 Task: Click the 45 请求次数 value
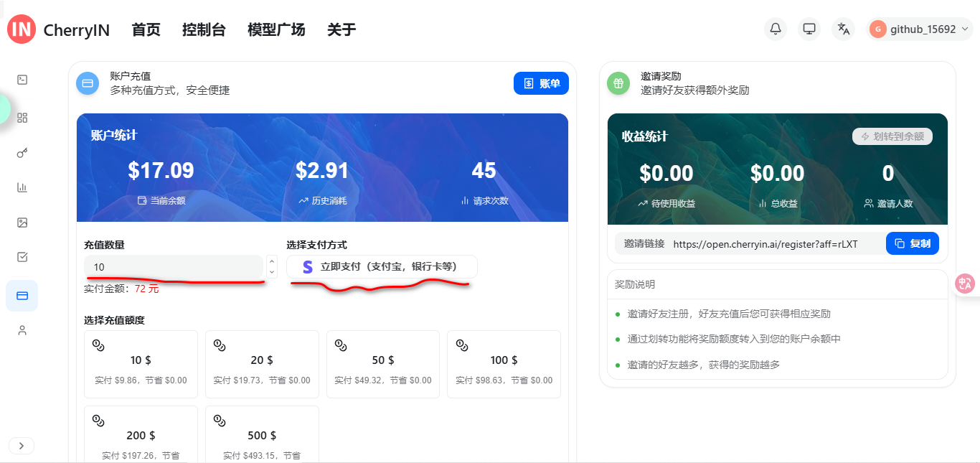coord(484,171)
